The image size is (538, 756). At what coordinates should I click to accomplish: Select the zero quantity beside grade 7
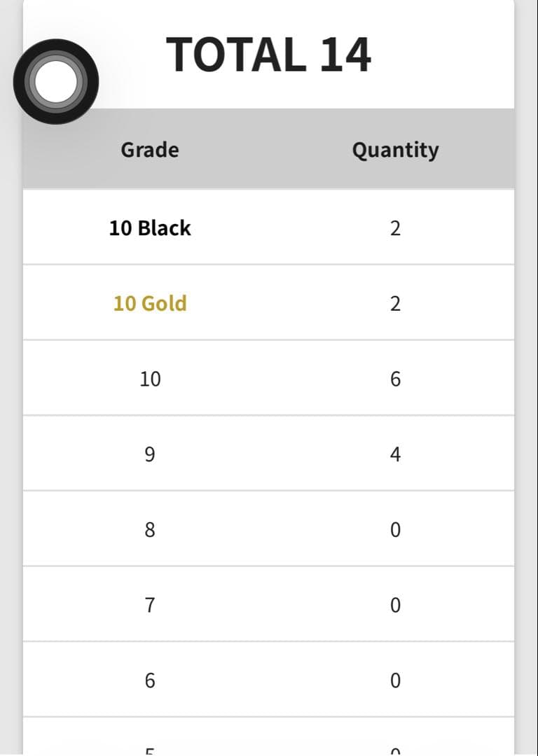[x=396, y=605]
